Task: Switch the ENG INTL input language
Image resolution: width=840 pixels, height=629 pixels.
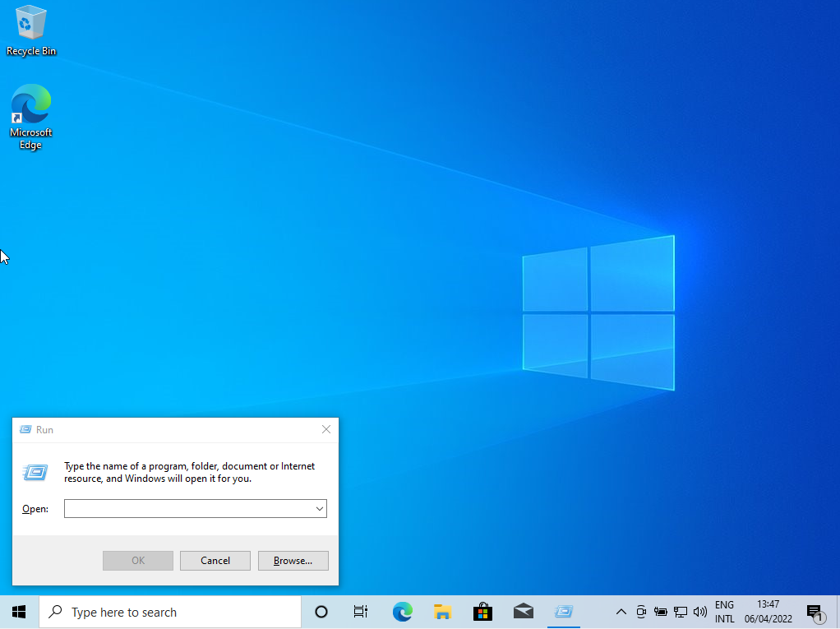Action: [x=724, y=612]
